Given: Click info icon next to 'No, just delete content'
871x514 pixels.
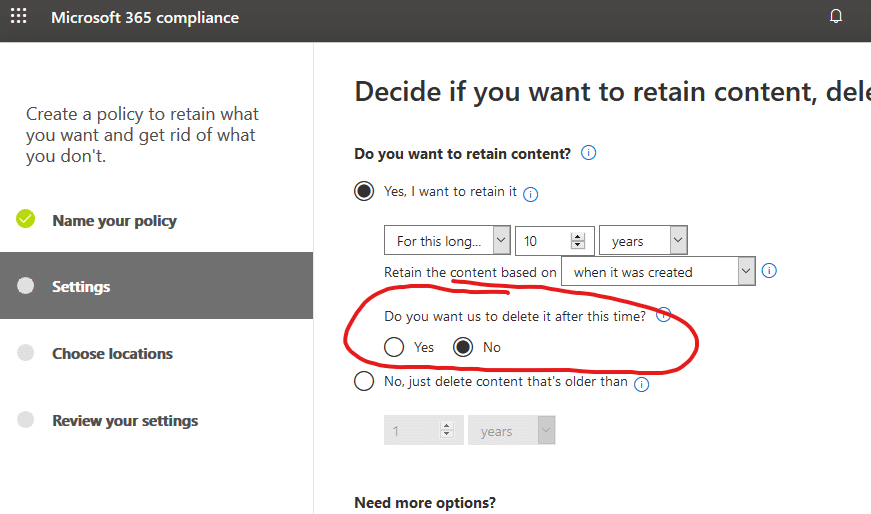Looking at the screenshot, I should [x=642, y=384].
